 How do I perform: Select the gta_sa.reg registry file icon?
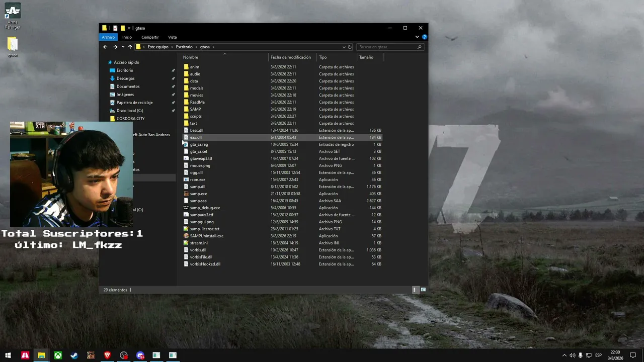[186, 144]
